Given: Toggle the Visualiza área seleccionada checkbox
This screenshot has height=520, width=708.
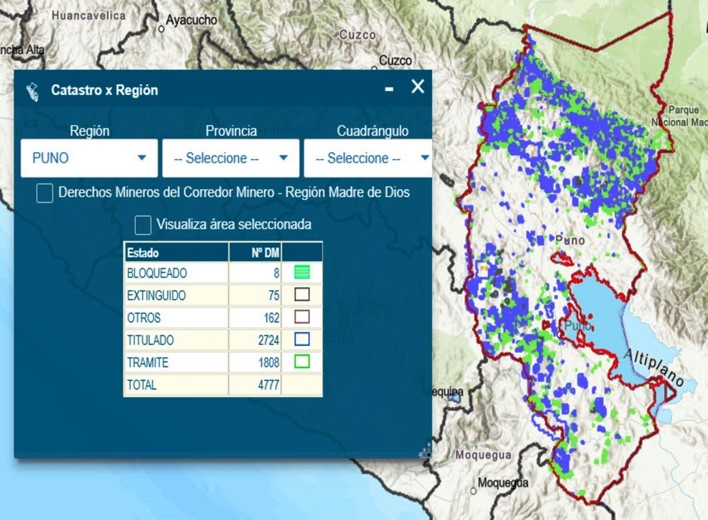Looking at the screenshot, I should (x=143, y=225).
